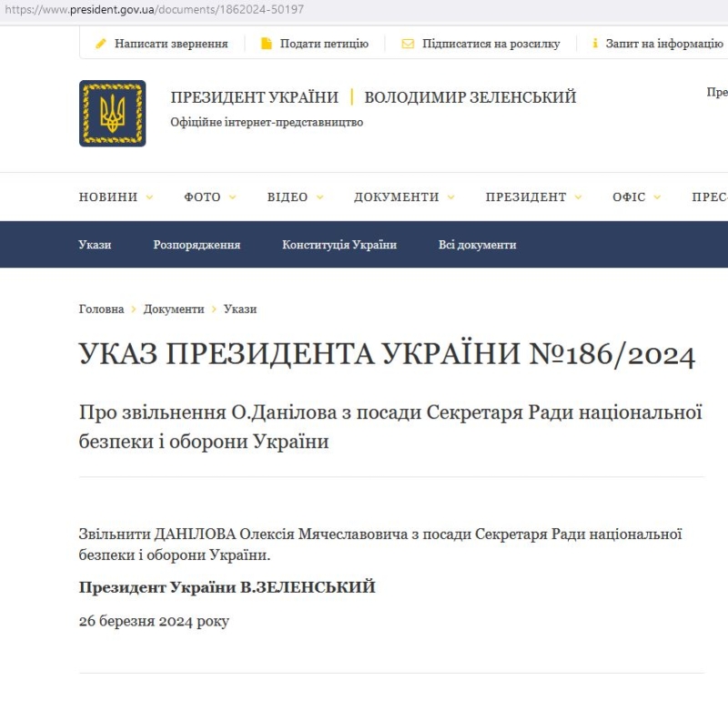Switch to the Укази tab
The height and width of the screenshot is (701, 728).
95,245
